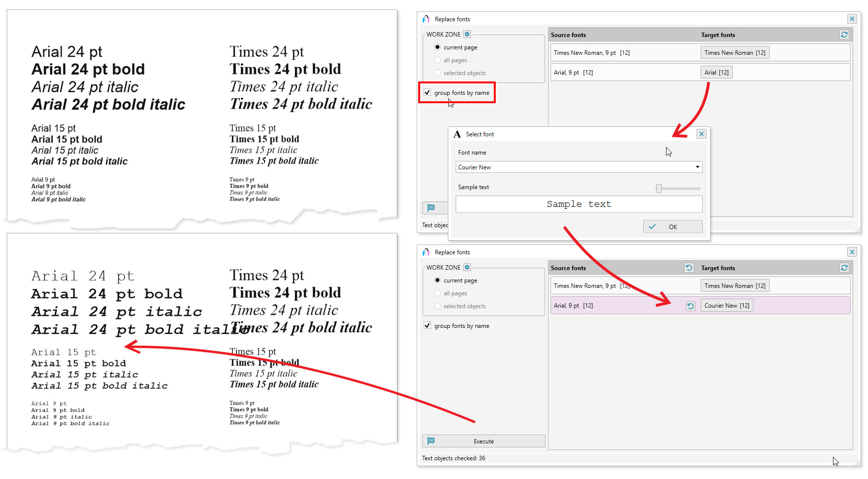Click 'Arial [12]' target font button
The image size is (868, 479).
point(716,73)
